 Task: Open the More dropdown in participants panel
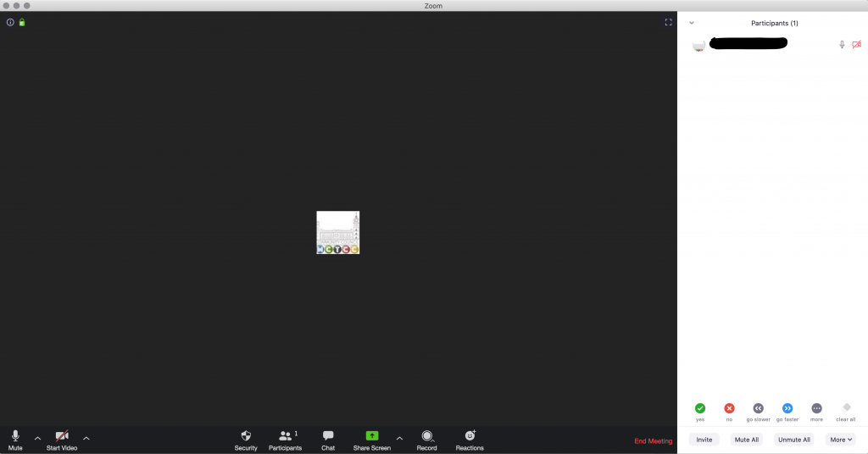click(x=840, y=440)
